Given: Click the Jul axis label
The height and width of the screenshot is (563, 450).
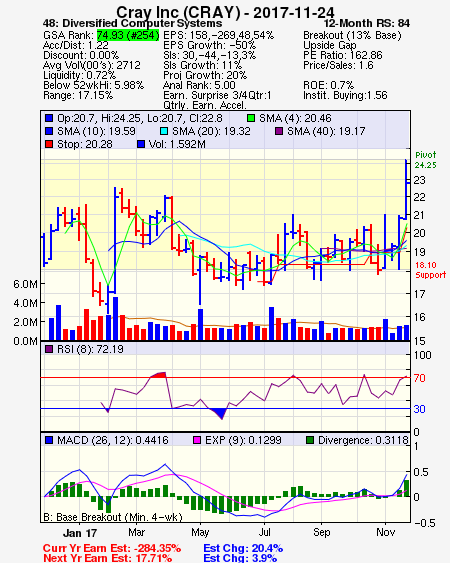Looking at the screenshot, I should (265, 532).
